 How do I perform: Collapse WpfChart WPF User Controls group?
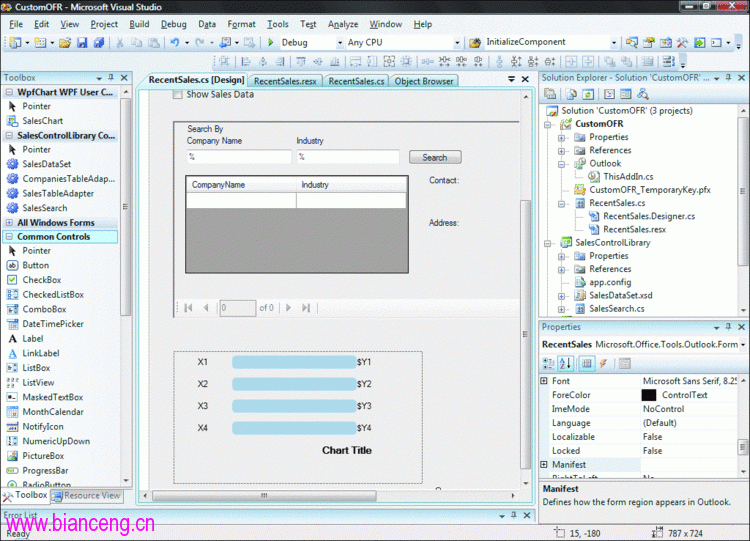point(9,92)
